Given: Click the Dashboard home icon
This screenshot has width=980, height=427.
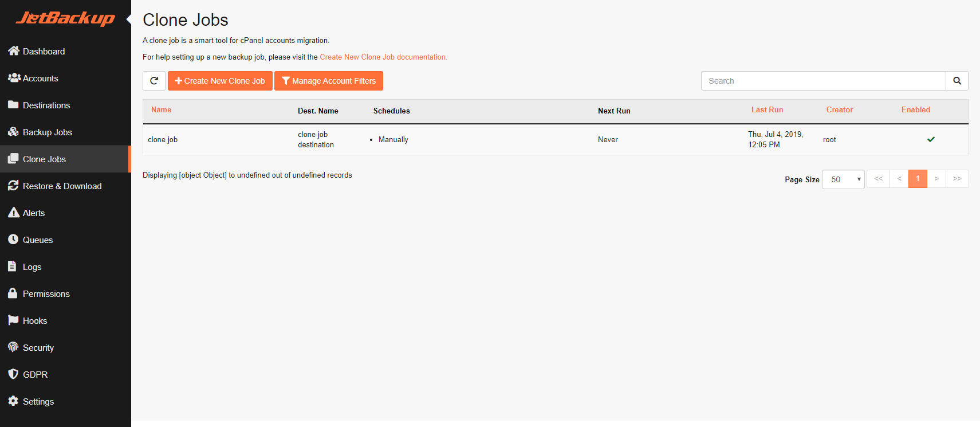Looking at the screenshot, I should click(14, 51).
